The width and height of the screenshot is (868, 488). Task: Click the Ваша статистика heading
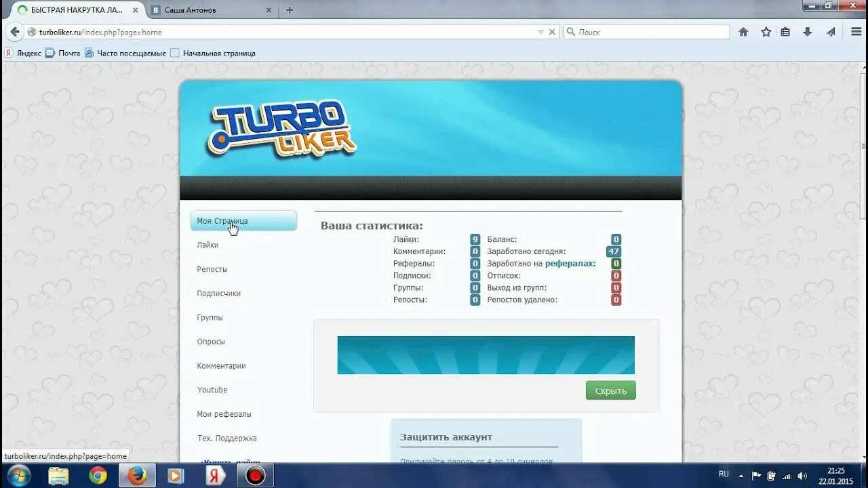pyautogui.click(x=372, y=226)
